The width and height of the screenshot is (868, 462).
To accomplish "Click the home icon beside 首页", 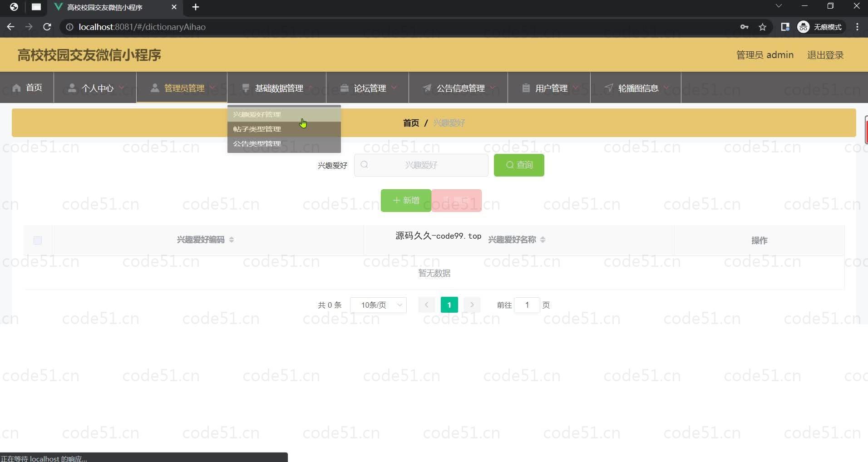I will 17,88.
